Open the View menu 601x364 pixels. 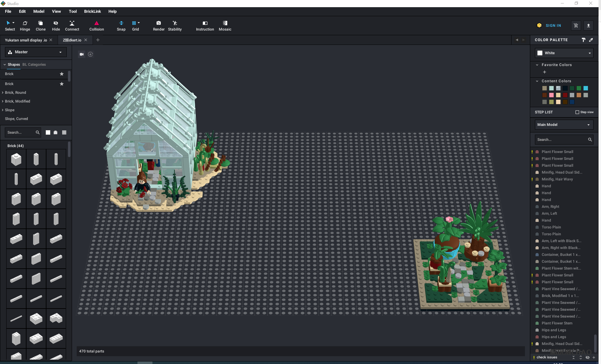pyautogui.click(x=55, y=11)
